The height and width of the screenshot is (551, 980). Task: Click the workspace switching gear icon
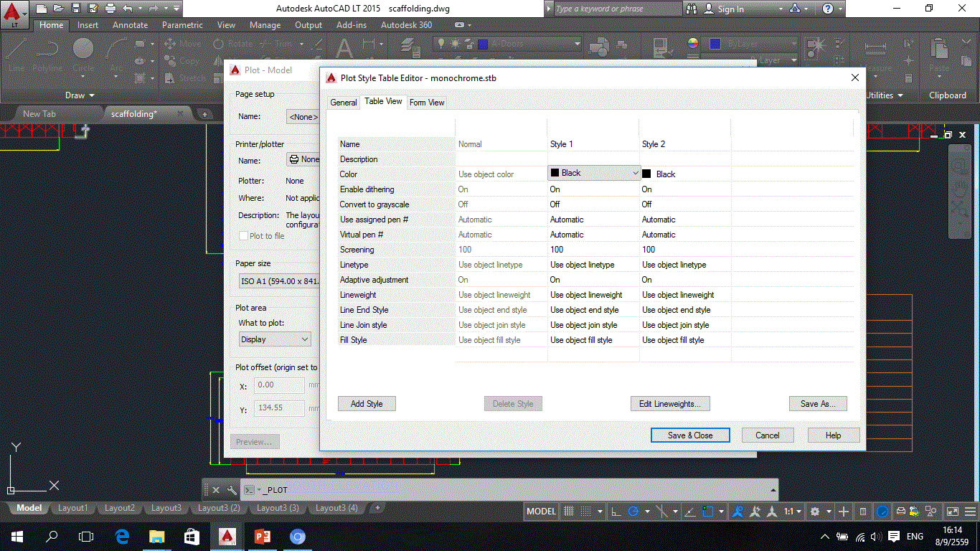(x=815, y=512)
